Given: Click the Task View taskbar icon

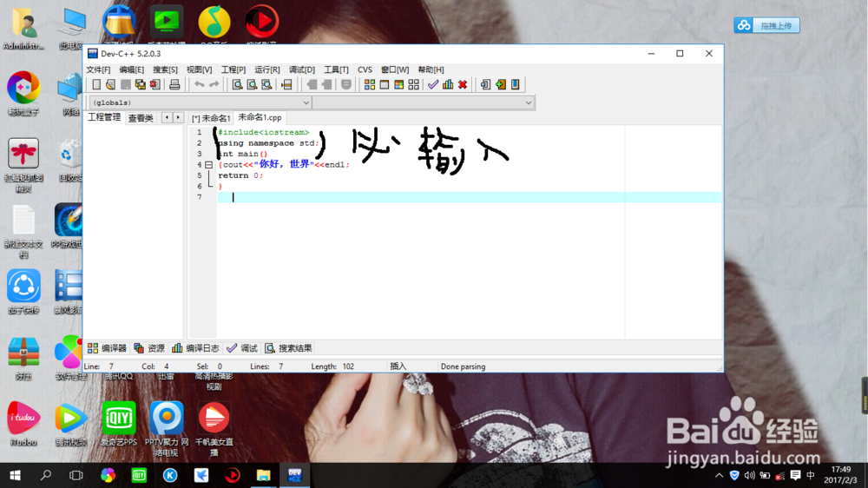Looking at the screenshot, I should click(x=76, y=475).
